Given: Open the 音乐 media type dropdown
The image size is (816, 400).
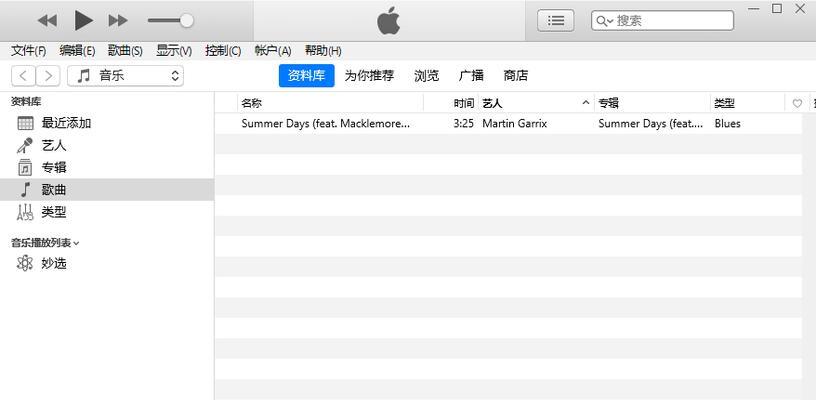Looking at the screenshot, I should 125,76.
